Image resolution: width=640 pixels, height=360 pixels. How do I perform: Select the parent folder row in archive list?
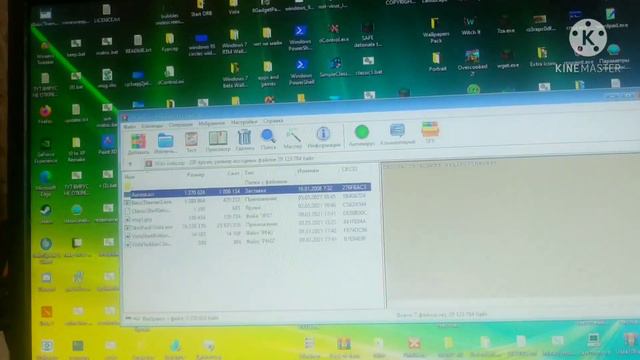tap(247, 183)
